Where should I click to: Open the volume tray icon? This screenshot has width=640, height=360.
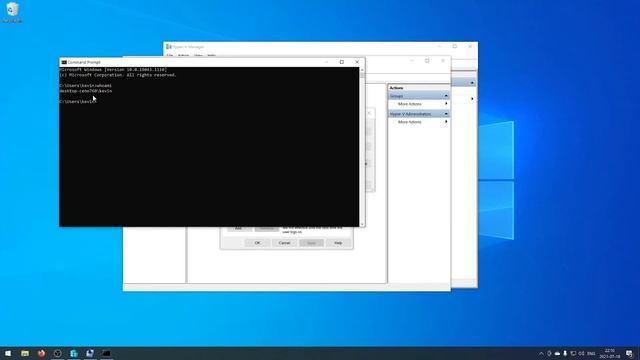581,353
